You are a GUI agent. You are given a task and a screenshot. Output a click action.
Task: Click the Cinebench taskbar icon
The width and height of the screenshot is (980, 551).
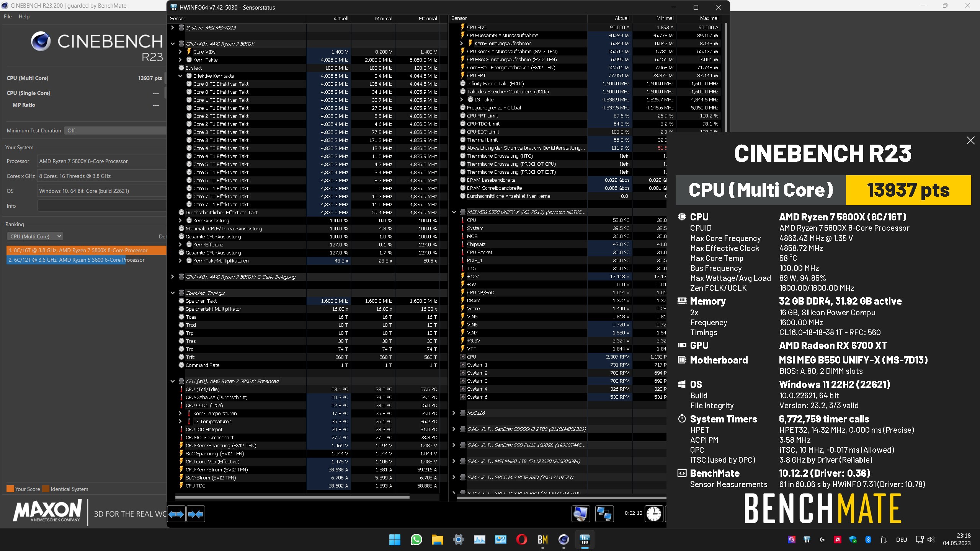click(x=563, y=540)
